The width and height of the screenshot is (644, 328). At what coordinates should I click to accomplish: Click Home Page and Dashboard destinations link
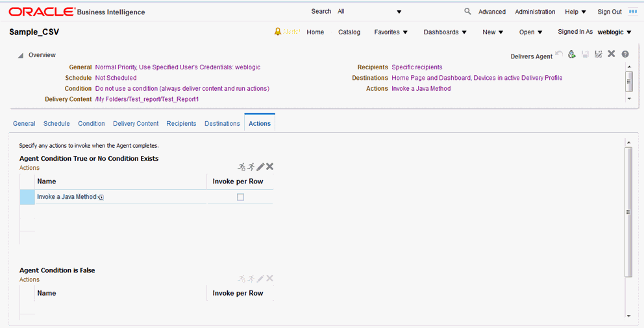pos(477,78)
